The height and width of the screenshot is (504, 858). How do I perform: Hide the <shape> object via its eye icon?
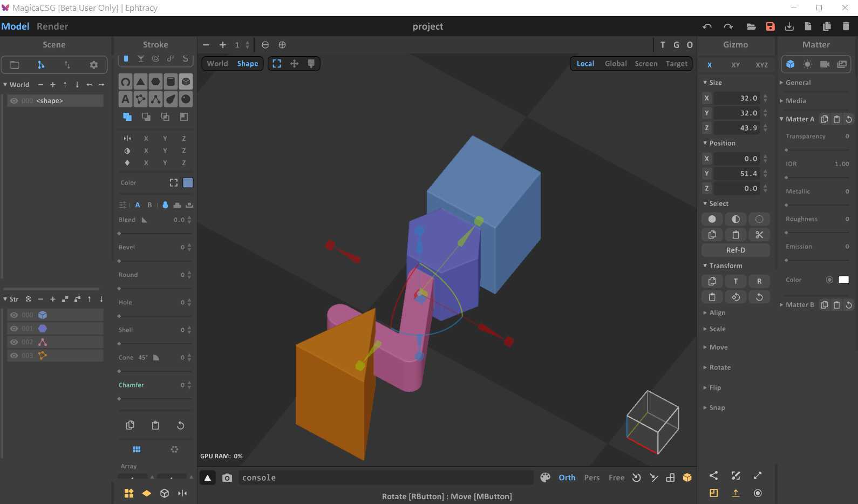pos(14,101)
